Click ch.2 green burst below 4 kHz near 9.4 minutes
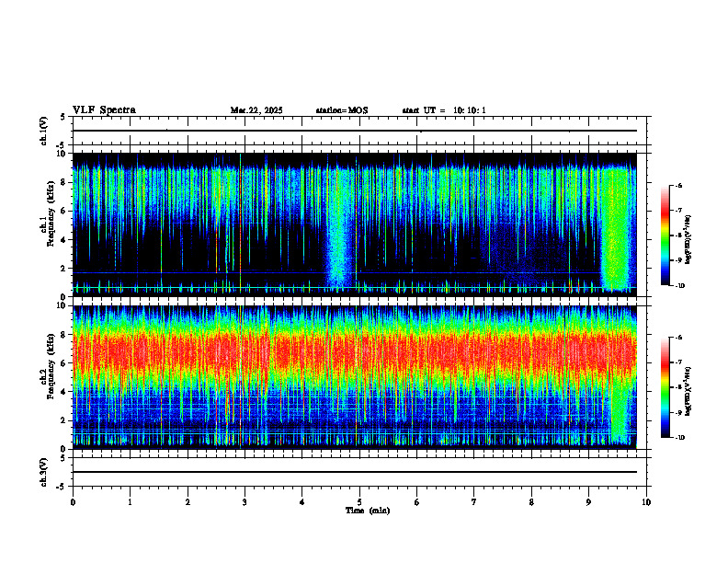The width and height of the screenshot is (728, 563). coord(619,413)
